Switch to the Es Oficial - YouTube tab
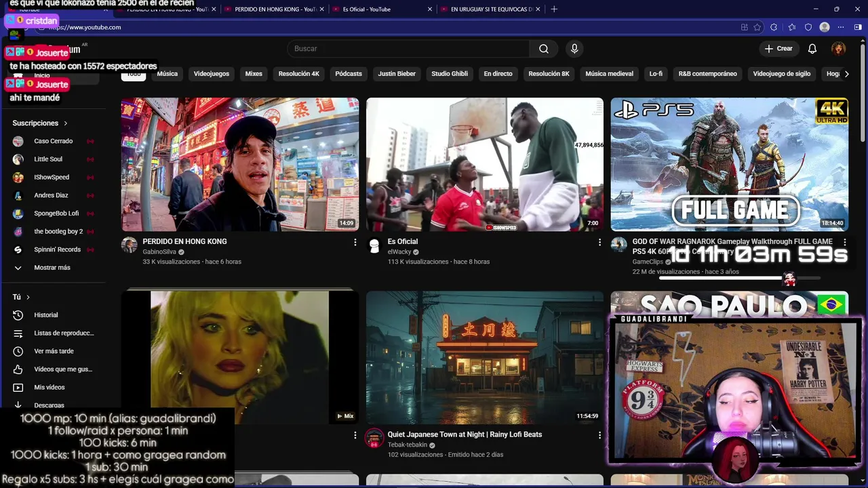This screenshot has width=868, height=488. point(381,9)
